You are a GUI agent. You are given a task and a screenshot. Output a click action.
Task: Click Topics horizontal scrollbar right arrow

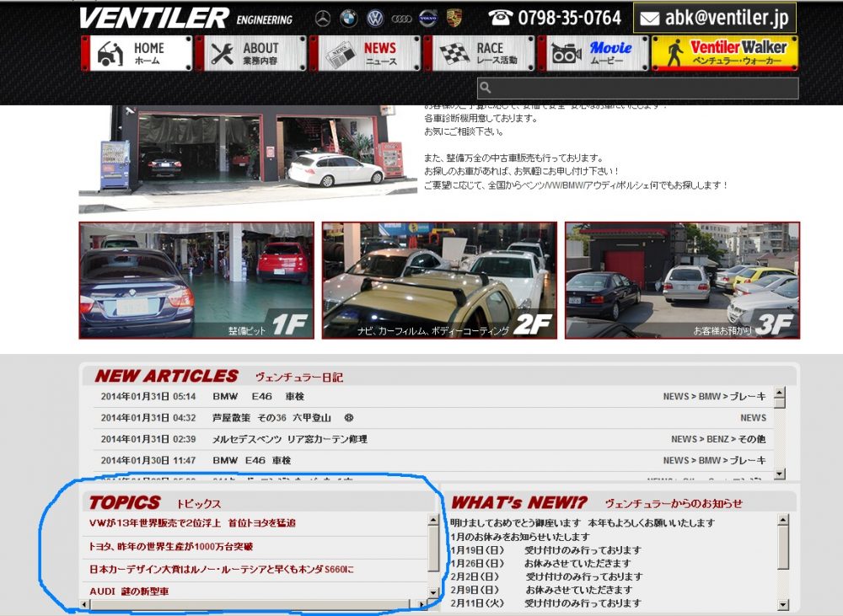coord(422,605)
